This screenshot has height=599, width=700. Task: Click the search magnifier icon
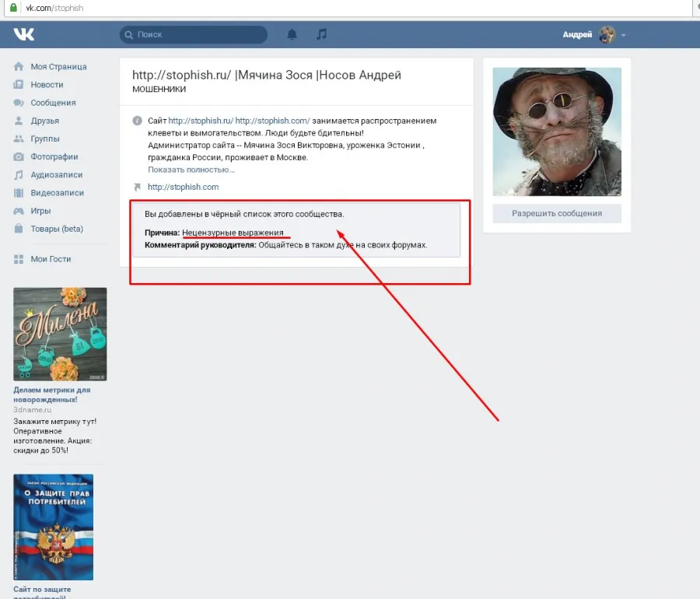[x=128, y=35]
